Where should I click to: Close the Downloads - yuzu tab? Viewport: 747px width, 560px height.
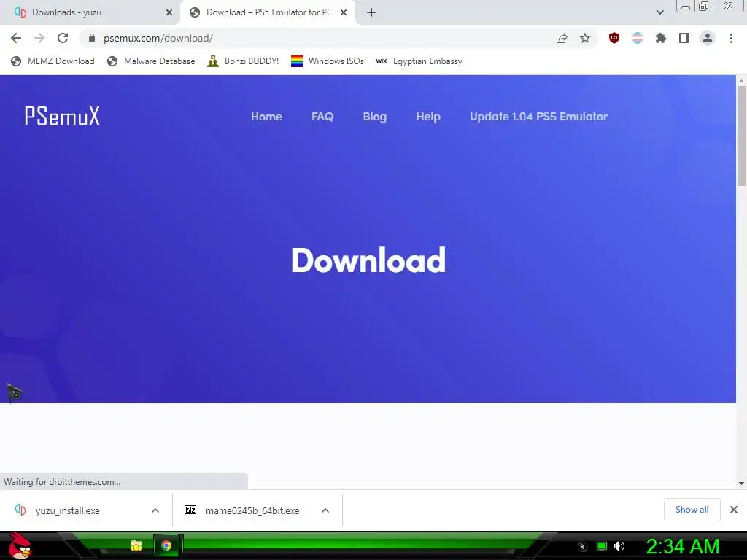[x=169, y=12]
